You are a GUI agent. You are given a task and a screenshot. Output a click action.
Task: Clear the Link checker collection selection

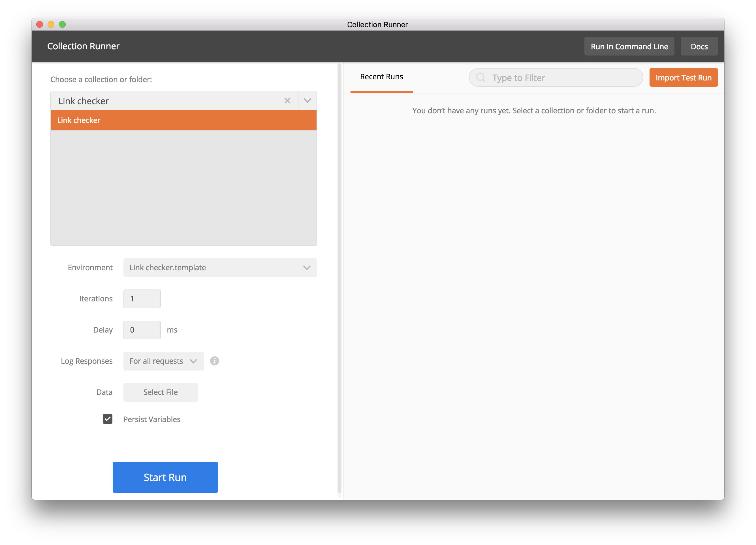tap(287, 101)
